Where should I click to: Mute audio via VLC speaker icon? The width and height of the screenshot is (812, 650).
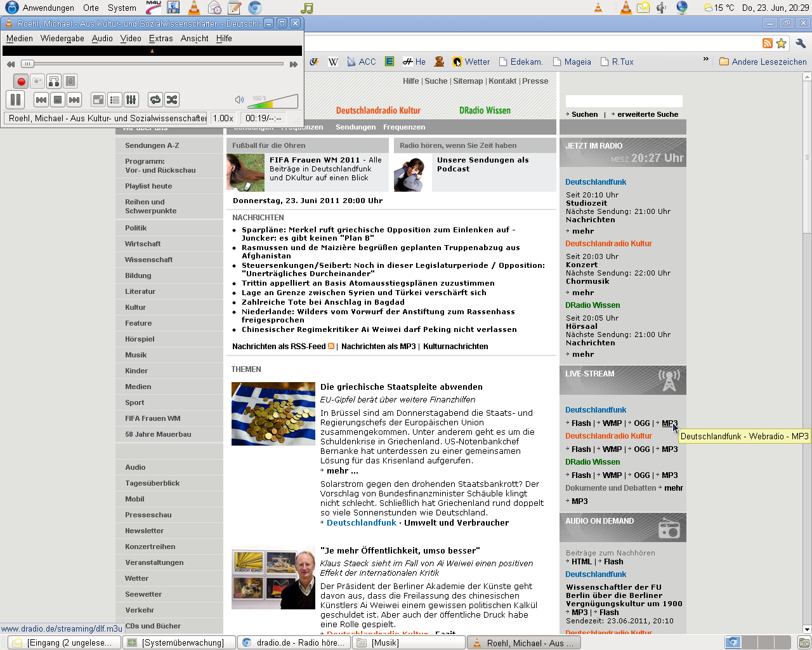coord(239,100)
